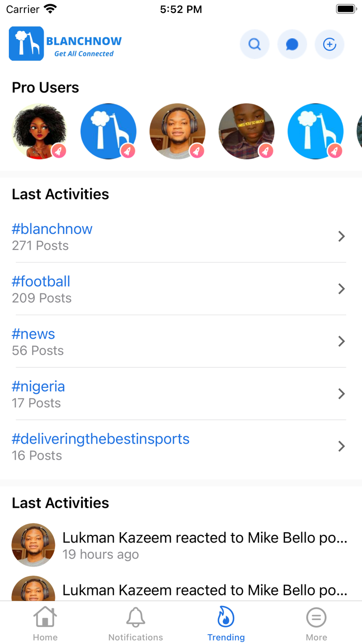Tap the search magnifier icon
The height and width of the screenshot is (644, 362).
(x=254, y=45)
